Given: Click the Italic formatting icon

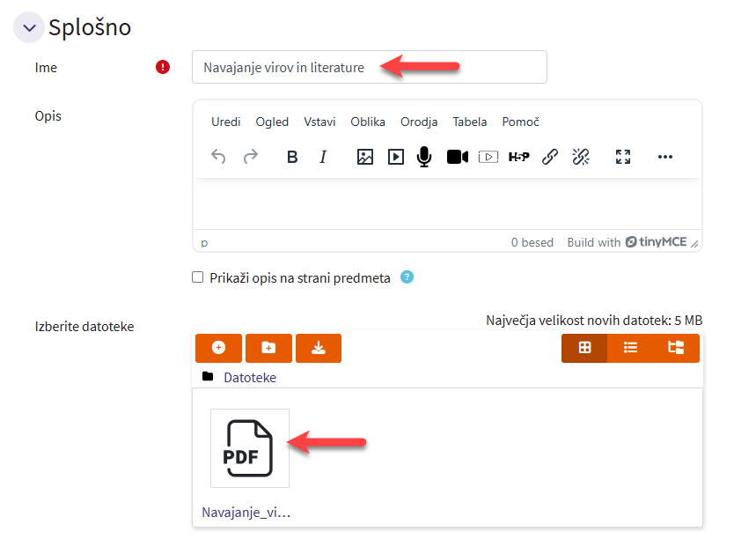Looking at the screenshot, I should pos(323,157).
